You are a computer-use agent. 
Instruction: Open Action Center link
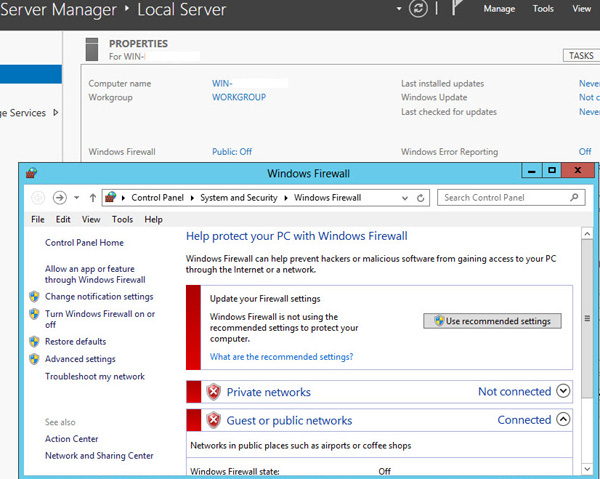pos(72,439)
